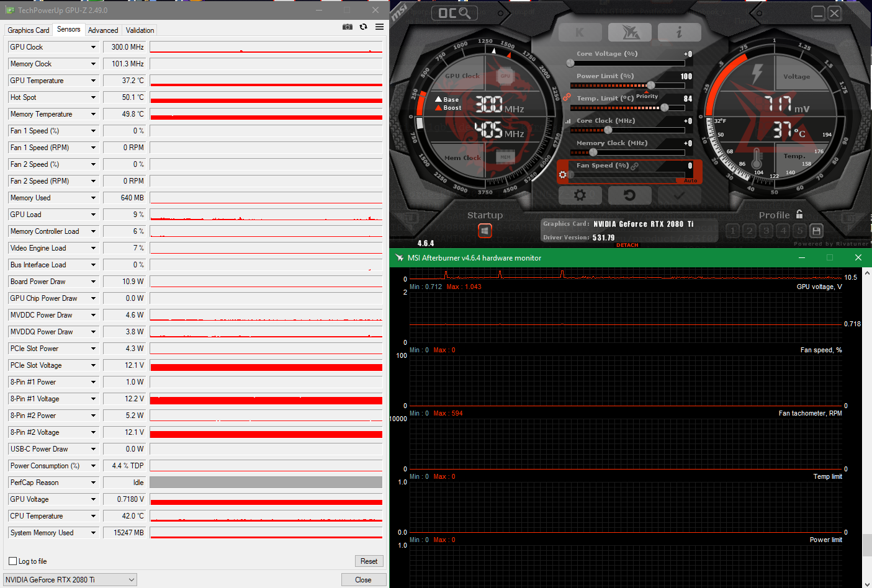Enable the Log to file checkbox
Screen dimensions: 872x588
coord(12,561)
